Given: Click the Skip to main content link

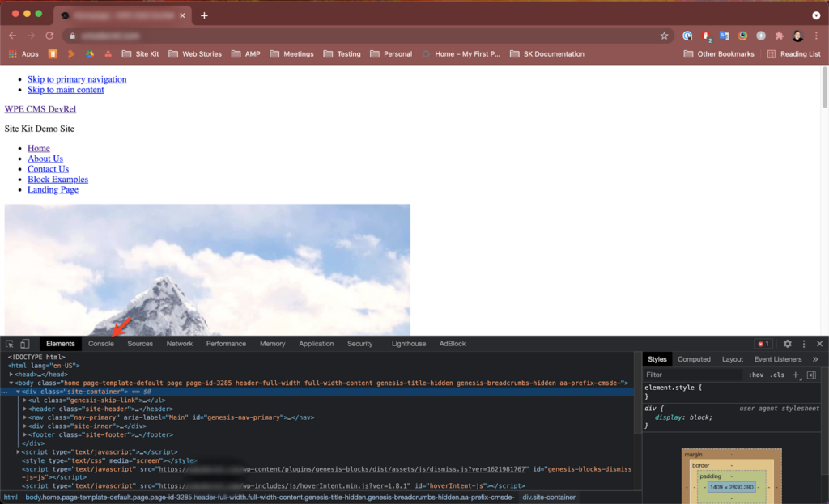Looking at the screenshot, I should pos(66,90).
